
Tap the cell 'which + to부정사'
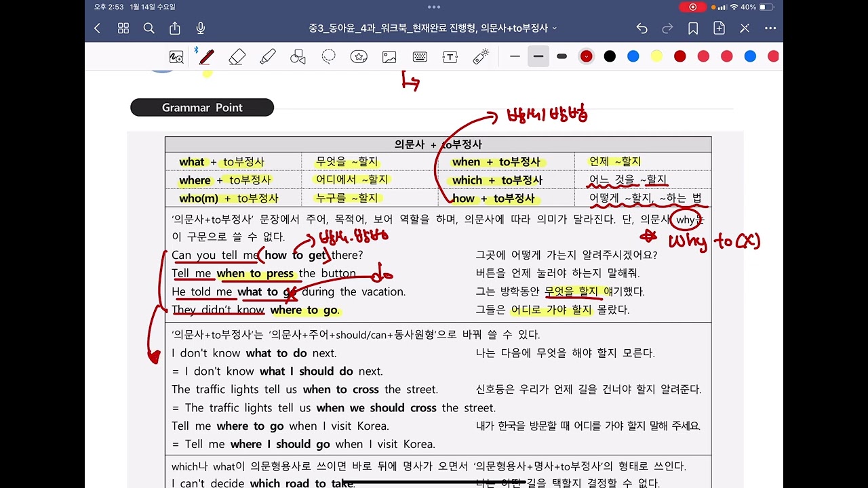pos(497,180)
